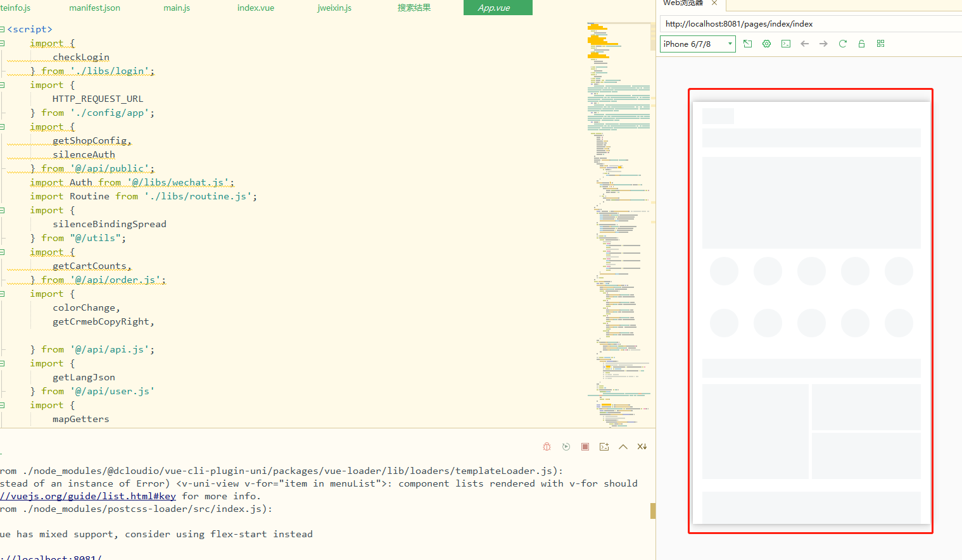
Task: Click the templateLoader.js console line
Action: [x=281, y=471]
